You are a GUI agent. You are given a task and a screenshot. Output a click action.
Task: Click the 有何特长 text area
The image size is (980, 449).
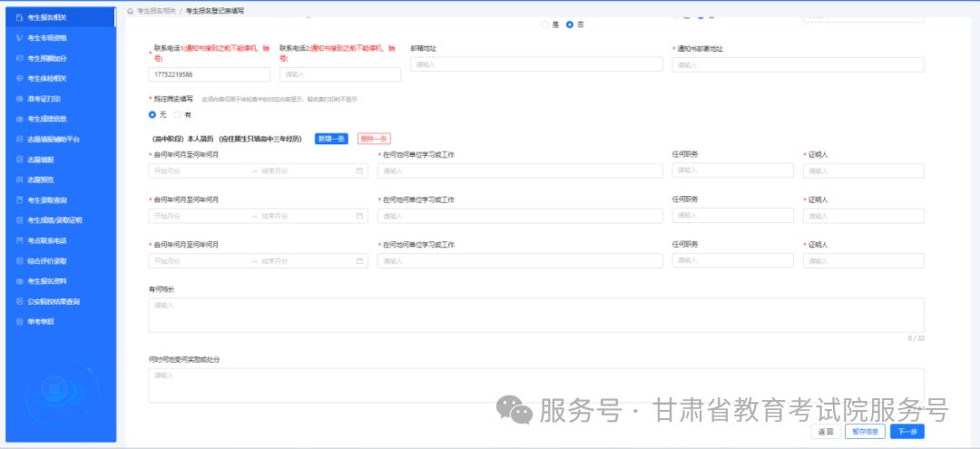tap(535, 315)
